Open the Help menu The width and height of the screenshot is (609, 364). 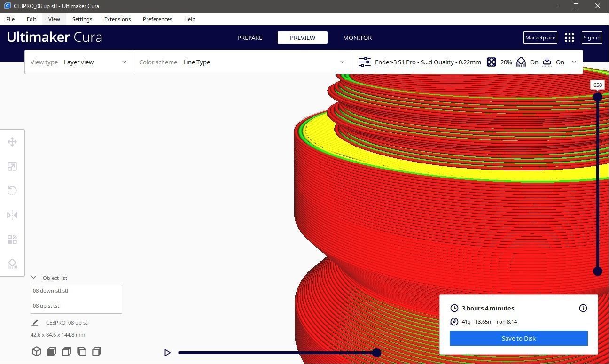click(190, 19)
